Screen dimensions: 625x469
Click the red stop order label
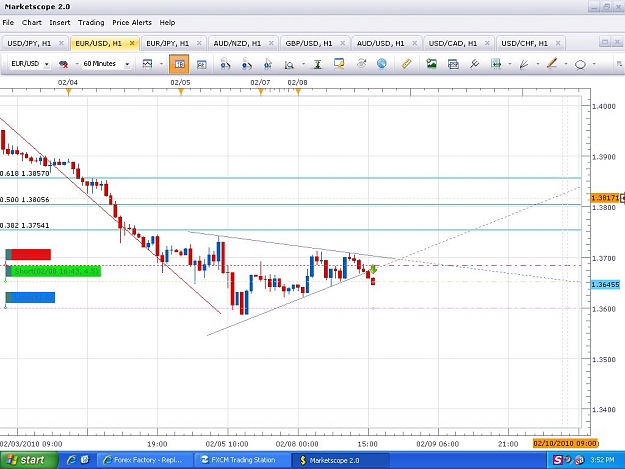(x=28, y=255)
